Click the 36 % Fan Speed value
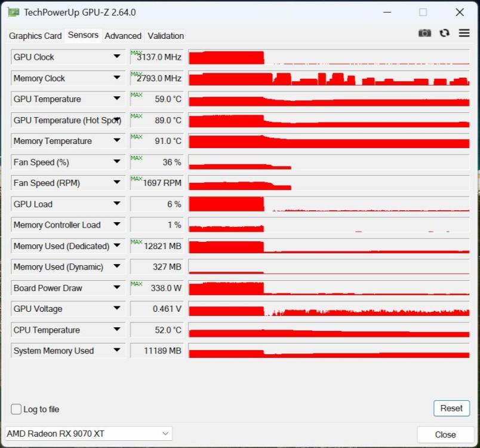 pyautogui.click(x=157, y=162)
